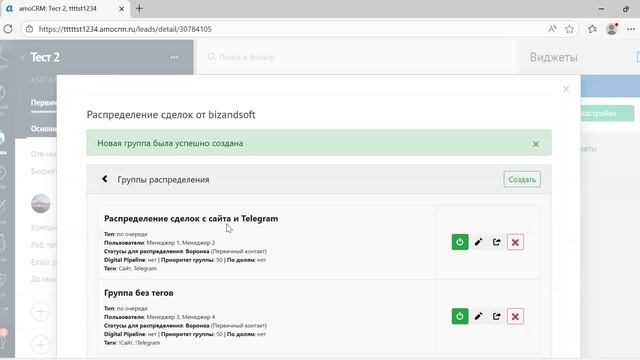
Task: Close the amoCRM browser tab
Action: (121, 9)
